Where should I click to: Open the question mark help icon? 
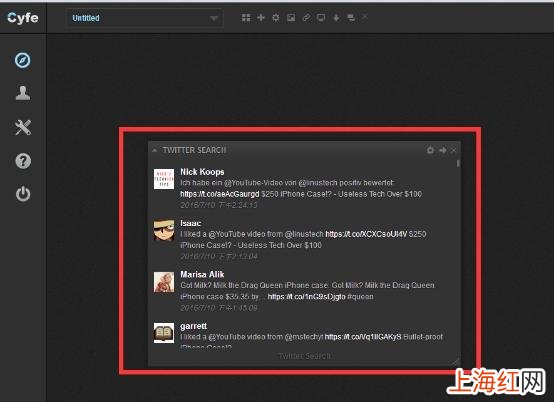click(23, 161)
